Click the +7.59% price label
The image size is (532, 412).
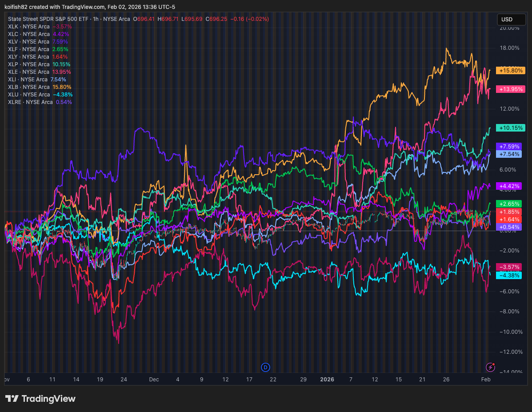[x=509, y=147]
